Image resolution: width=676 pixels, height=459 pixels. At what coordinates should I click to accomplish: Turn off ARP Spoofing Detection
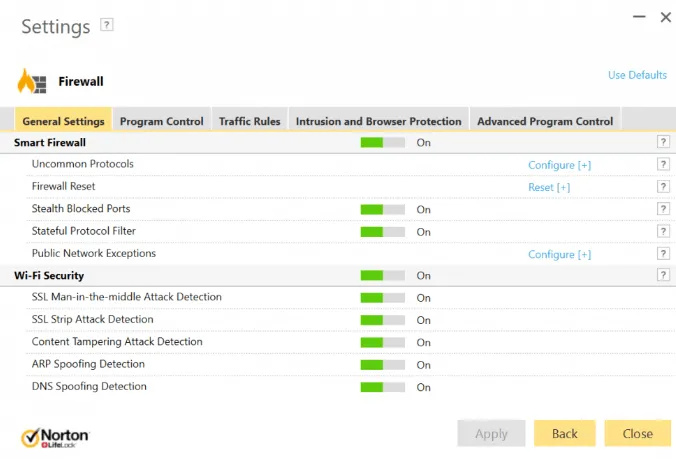click(382, 365)
